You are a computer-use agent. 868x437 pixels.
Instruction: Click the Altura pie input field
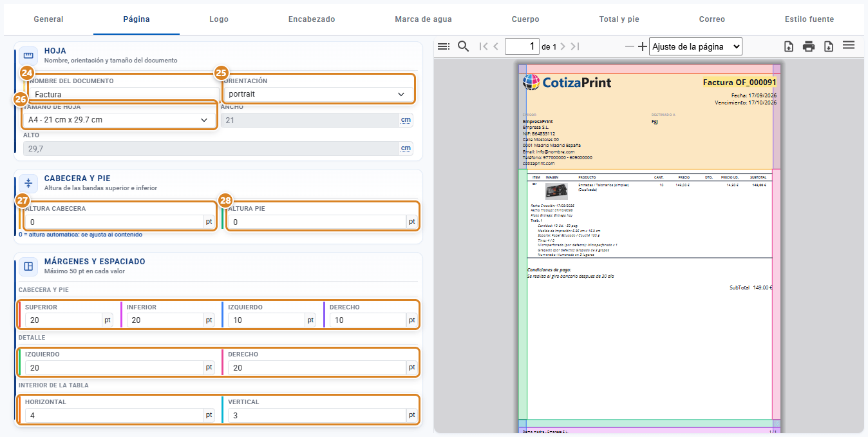click(x=317, y=222)
